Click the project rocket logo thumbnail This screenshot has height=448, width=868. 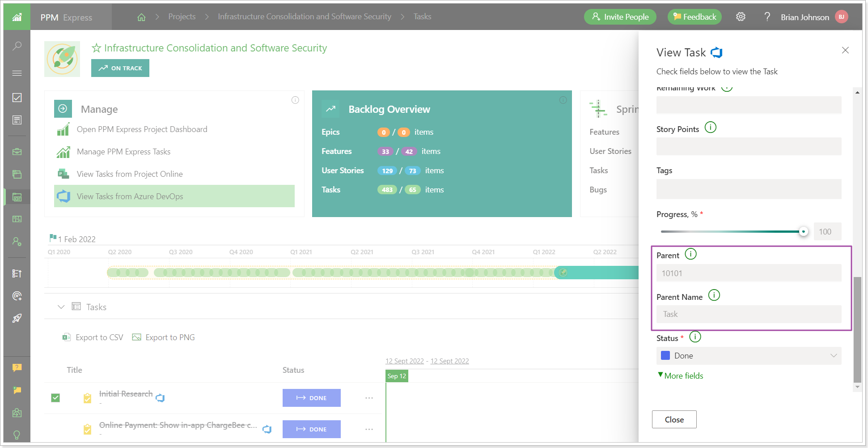click(x=62, y=59)
